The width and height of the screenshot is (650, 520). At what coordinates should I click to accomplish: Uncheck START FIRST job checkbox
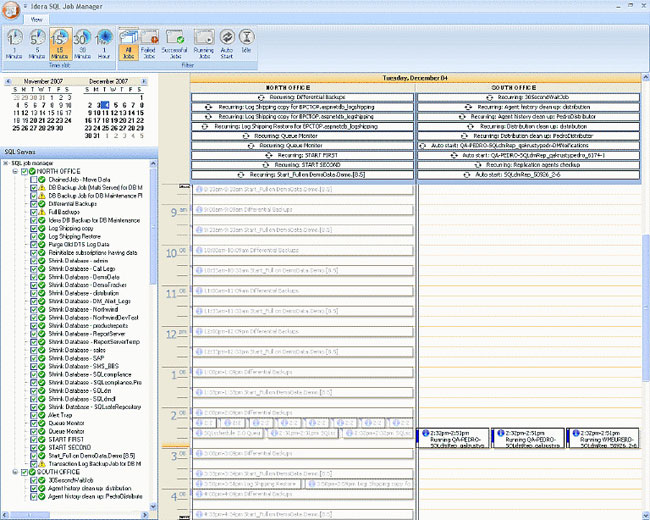(x=34, y=439)
